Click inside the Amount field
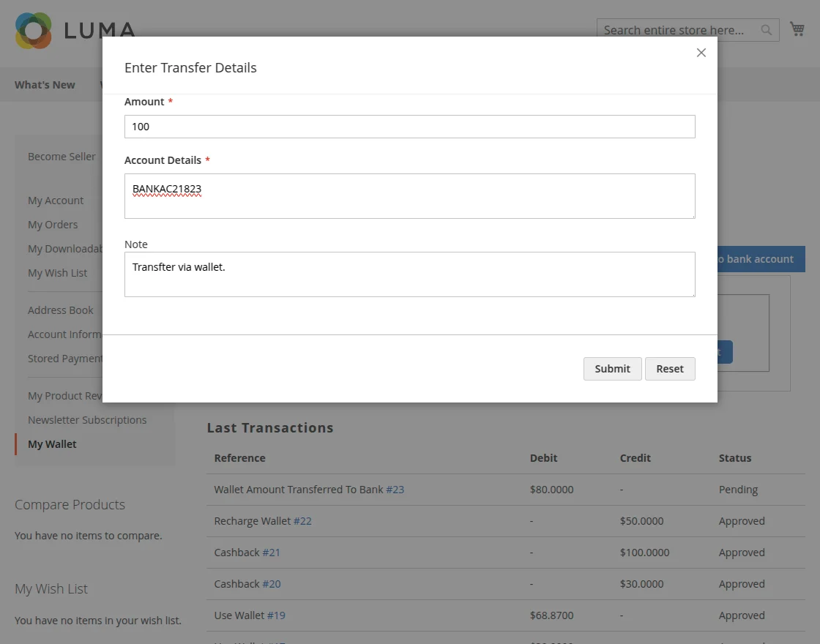This screenshot has width=820, height=644. pyautogui.click(x=410, y=126)
